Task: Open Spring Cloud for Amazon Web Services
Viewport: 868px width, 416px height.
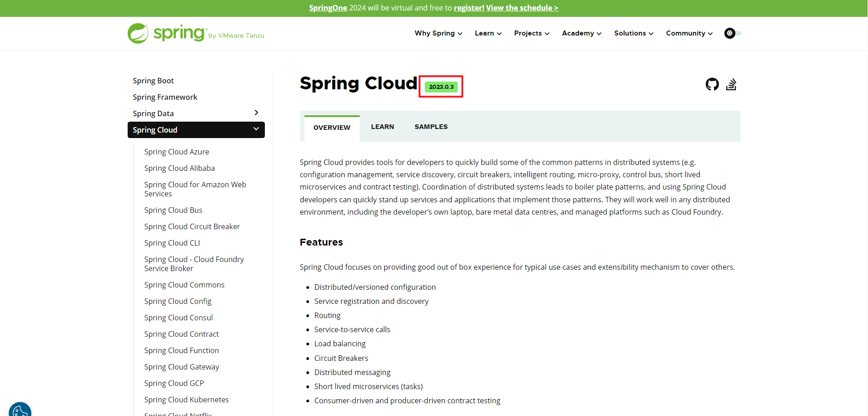Action: [195, 189]
